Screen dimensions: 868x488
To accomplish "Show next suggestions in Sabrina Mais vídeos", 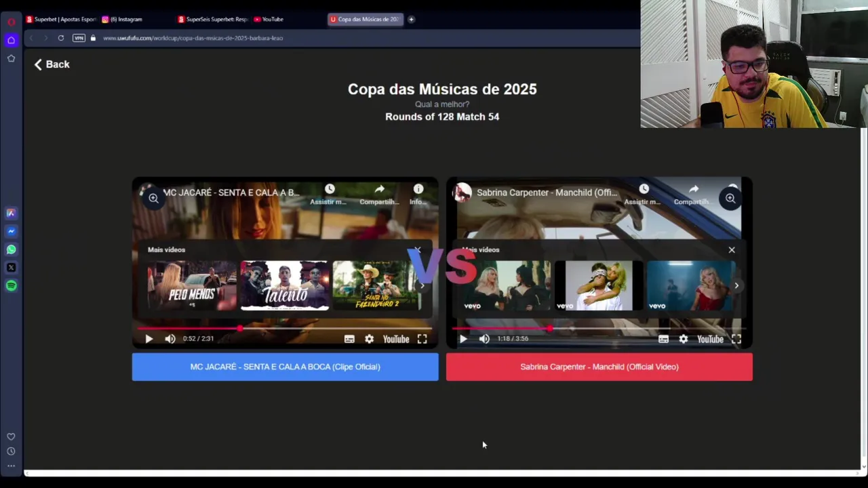I will tap(736, 285).
